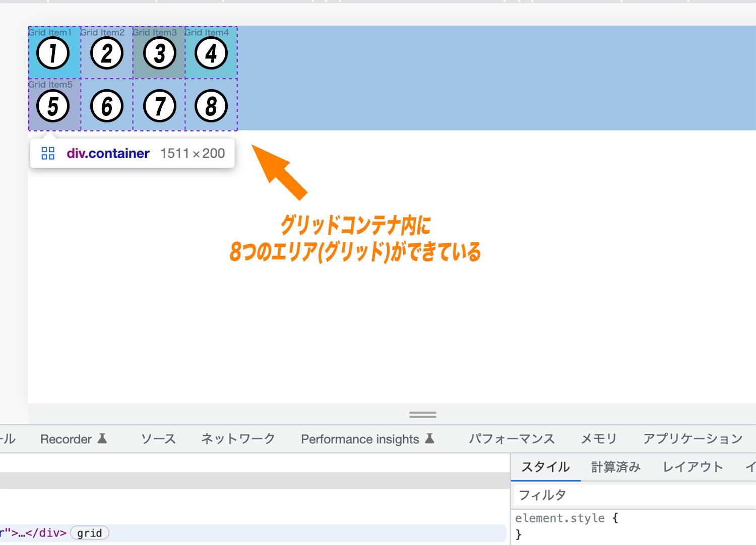This screenshot has width=756, height=545.
Task: Open the メモリ tab
Action: pyautogui.click(x=599, y=439)
